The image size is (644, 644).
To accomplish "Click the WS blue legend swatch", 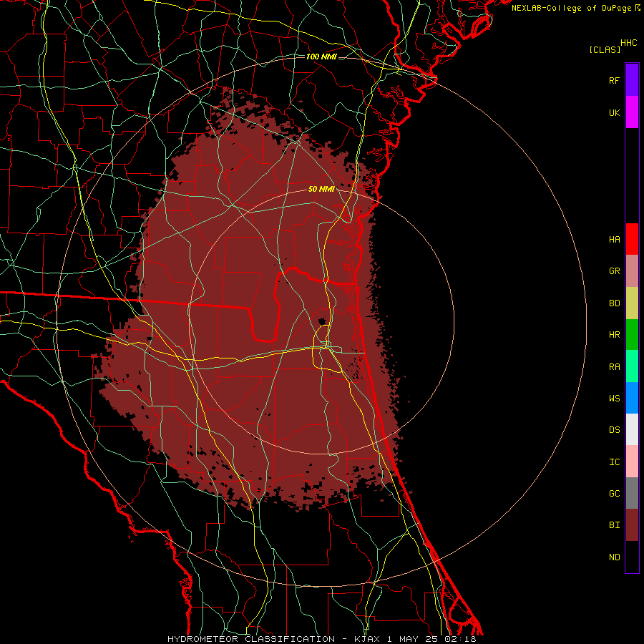I will pos(632,398).
